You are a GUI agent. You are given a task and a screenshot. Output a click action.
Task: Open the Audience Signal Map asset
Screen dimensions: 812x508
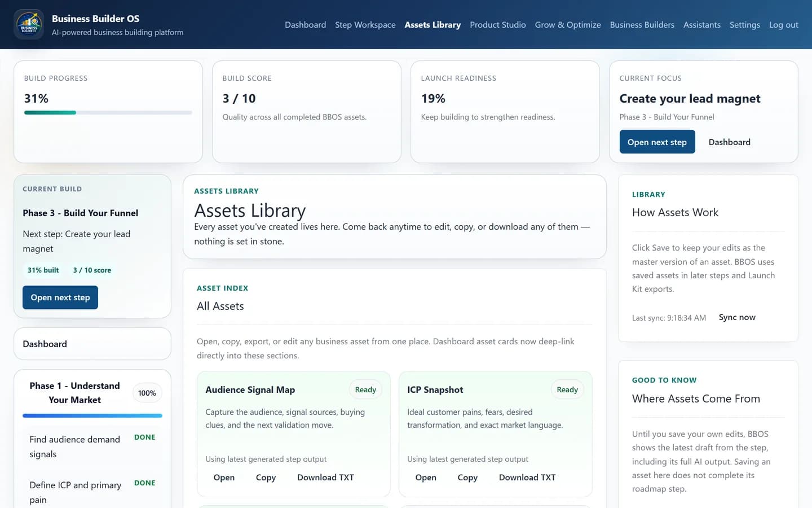[224, 478]
